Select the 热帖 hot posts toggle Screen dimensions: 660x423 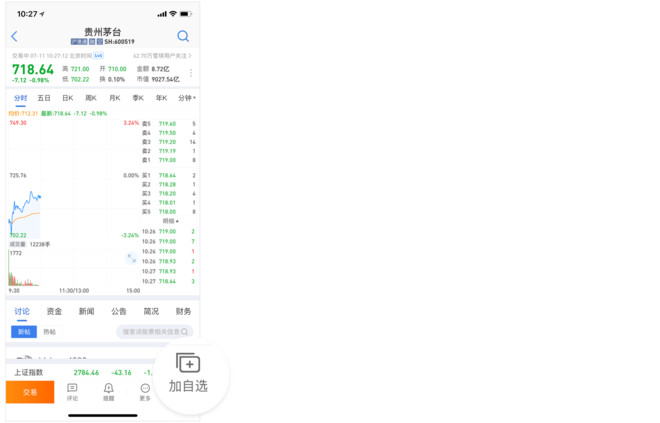(50, 332)
